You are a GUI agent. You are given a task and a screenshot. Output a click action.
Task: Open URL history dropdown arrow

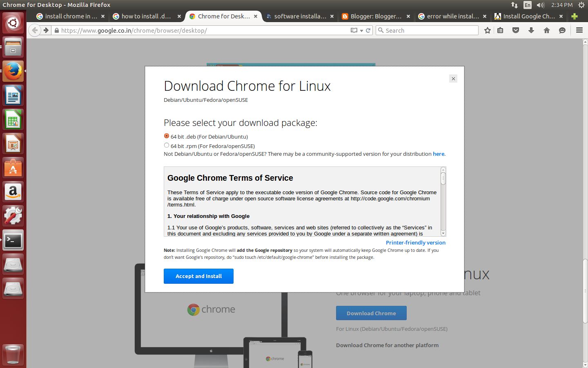pos(361,31)
